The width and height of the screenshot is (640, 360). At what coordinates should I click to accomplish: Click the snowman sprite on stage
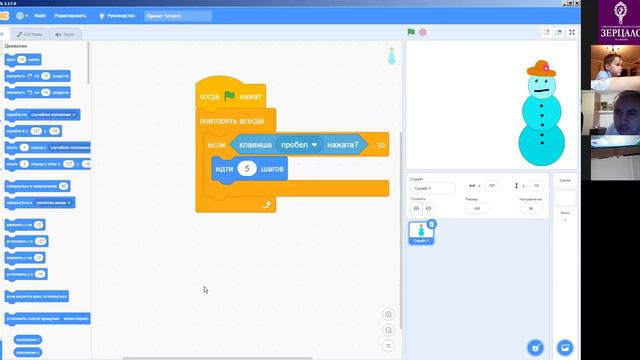[542, 113]
